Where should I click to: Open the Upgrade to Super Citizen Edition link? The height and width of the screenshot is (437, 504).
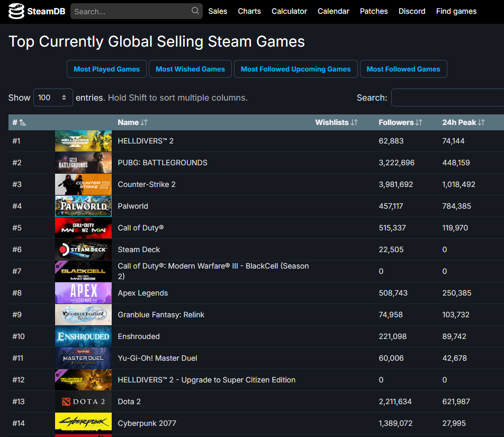click(206, 380)
